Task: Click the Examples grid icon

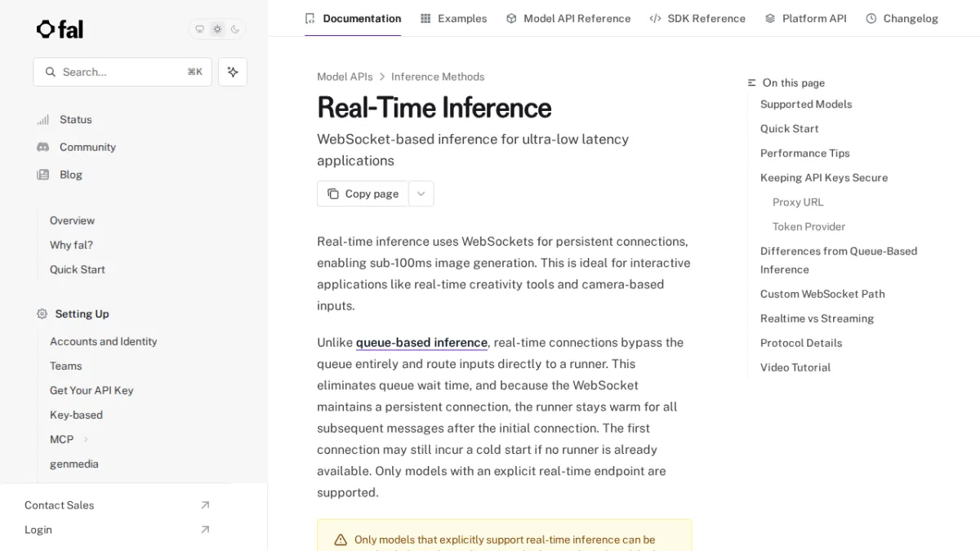Action: pos(425,18)
